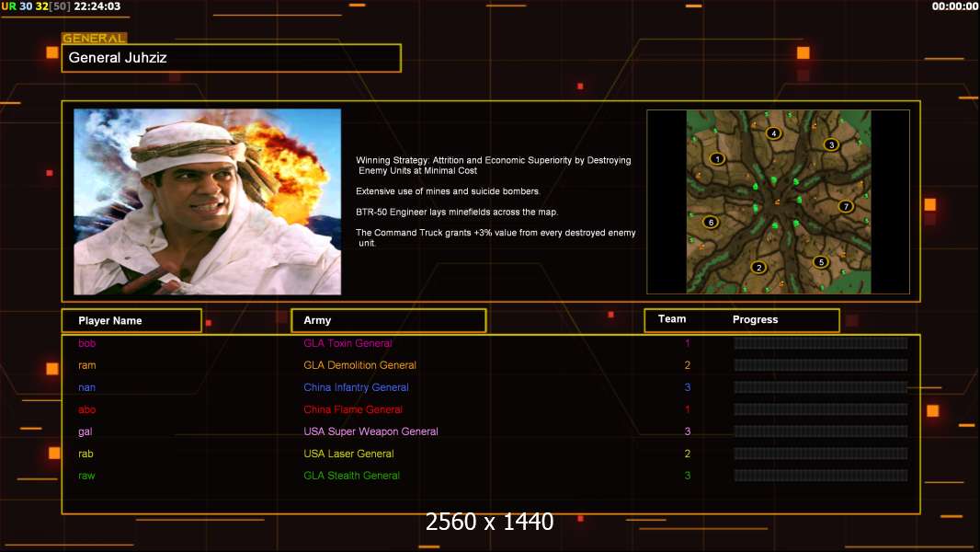This screenshot has height=552, width=980.
Task: Click GLA Toxin General army entry
Action: (348, 343)
